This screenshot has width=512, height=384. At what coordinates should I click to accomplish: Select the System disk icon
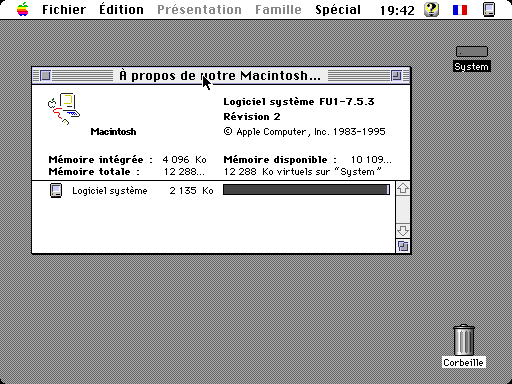[472, 52]
